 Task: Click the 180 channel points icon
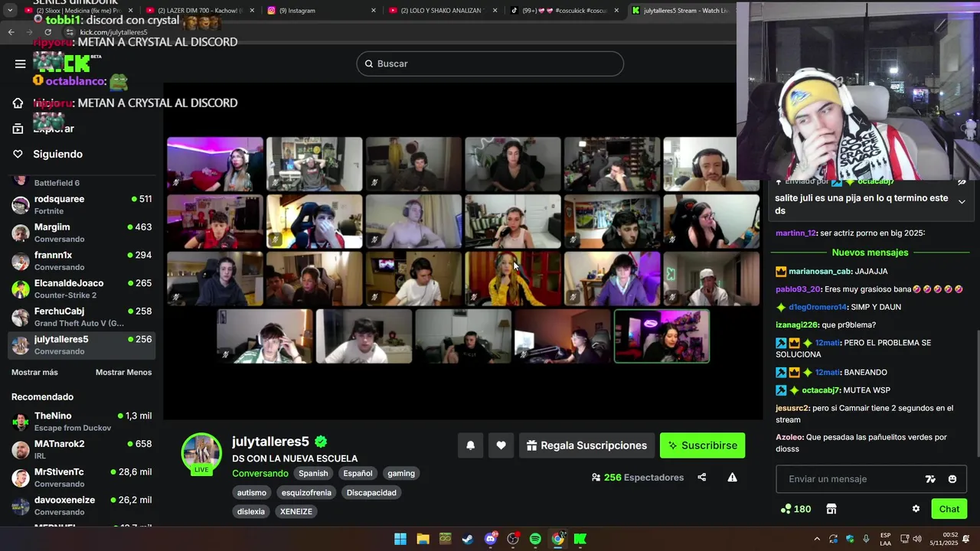(x=795, y=509)
